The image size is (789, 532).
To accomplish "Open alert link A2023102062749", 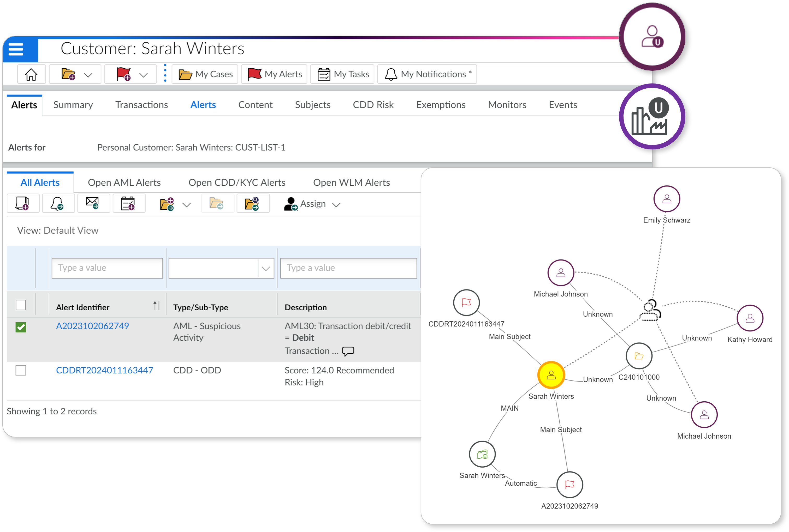I will pyautogui.click(x=92, y=326).
